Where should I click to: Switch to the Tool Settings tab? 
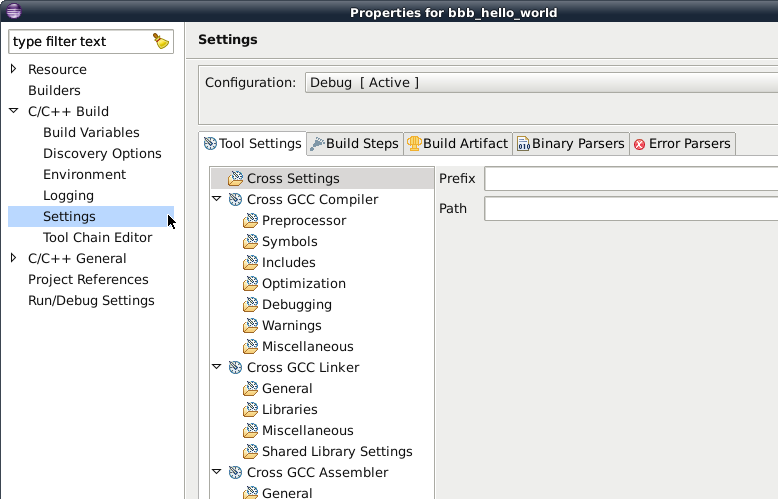(x=253, y=144)
